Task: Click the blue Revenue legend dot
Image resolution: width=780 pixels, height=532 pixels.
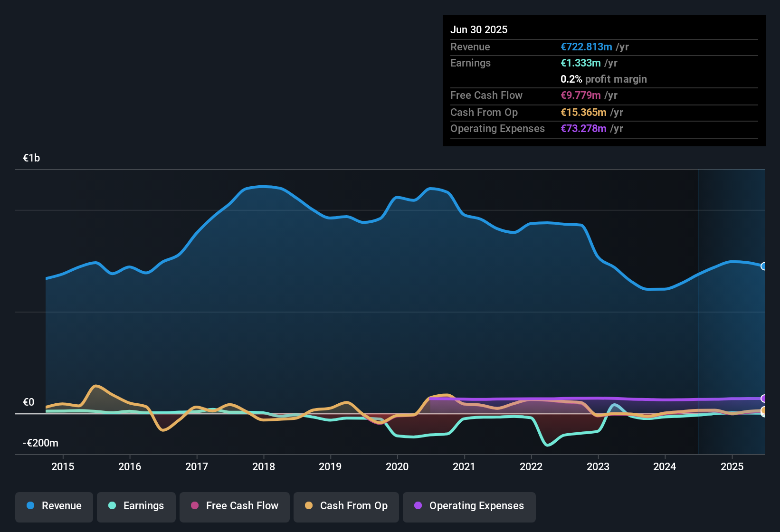Action: click(29, 506)
